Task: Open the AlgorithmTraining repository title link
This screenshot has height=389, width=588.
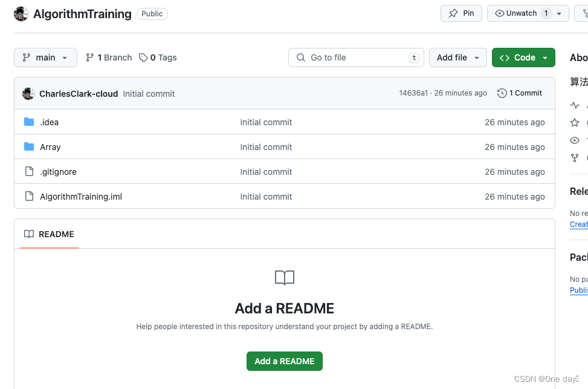Action: pyautogui.click(x=83, y=14)
